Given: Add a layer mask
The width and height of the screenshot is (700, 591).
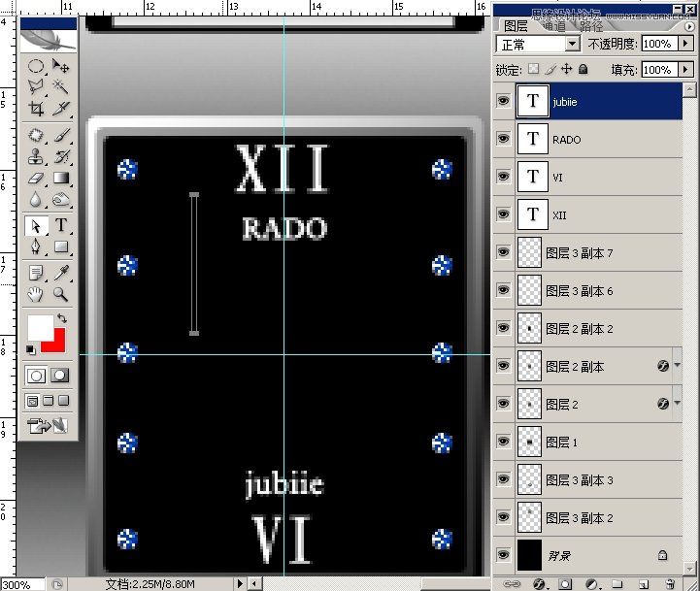Looking at the screenshot, I should click(x=565, y=583).
